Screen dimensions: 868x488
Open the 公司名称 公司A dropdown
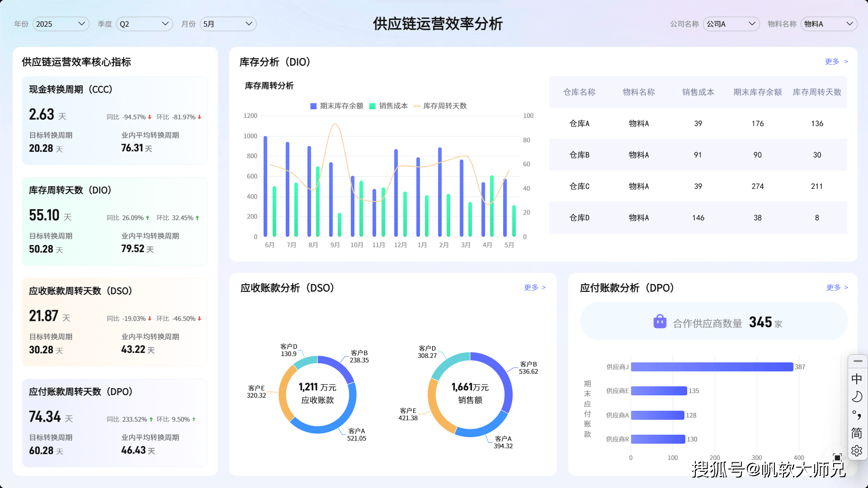click(731, 24)
